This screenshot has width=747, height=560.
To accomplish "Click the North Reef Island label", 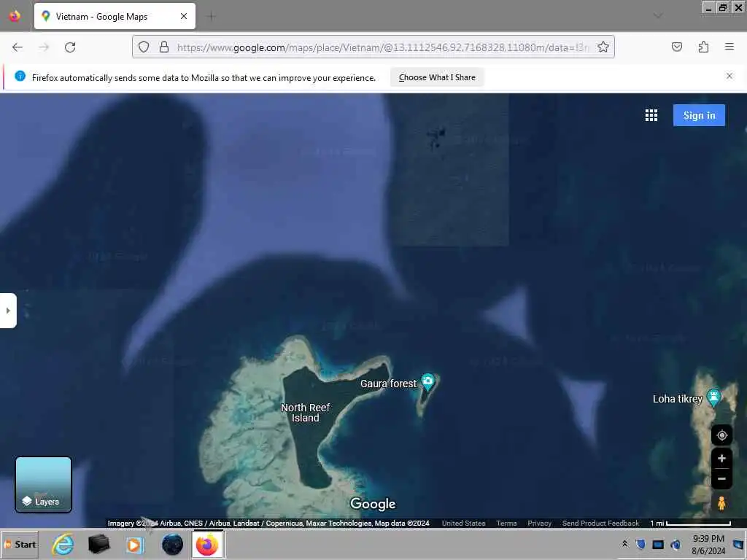I will click(x=306, y=413).
